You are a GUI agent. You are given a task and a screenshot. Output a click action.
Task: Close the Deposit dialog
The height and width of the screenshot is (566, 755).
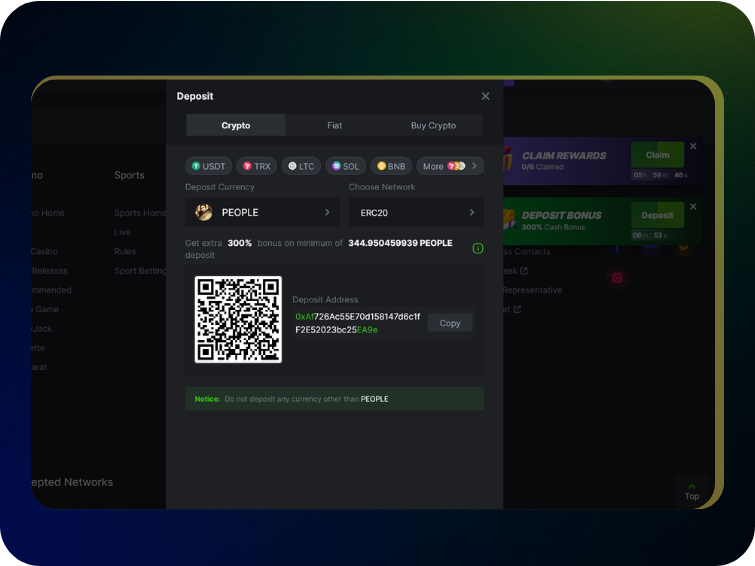click(485, 96)
